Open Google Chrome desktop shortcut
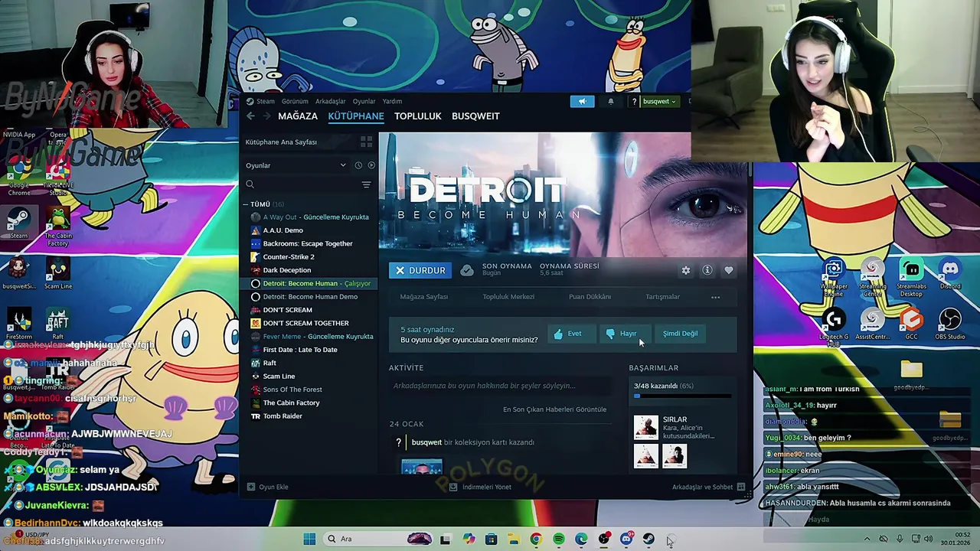 pyautogui.click(x=19, y=178)
